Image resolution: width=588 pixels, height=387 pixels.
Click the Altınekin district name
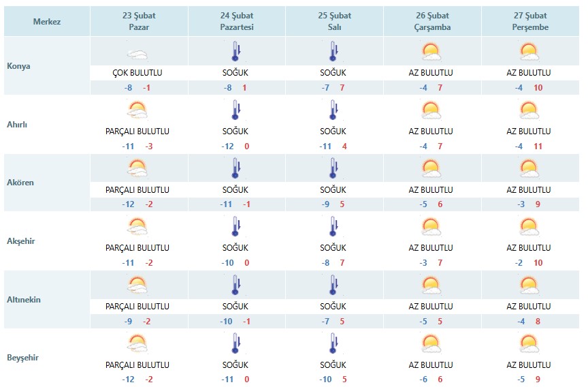24,300
